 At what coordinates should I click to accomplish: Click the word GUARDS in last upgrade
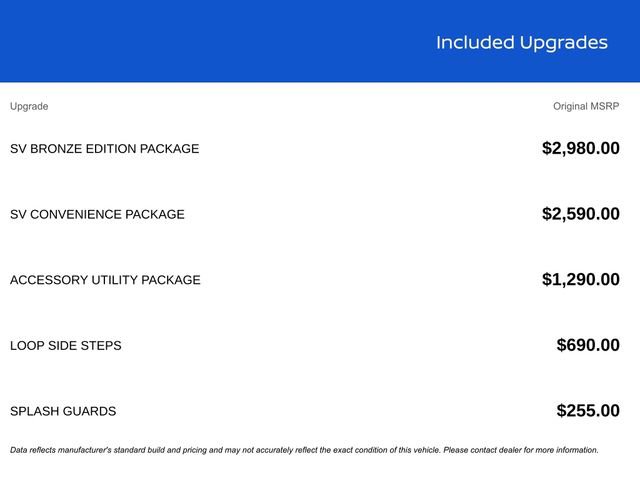pyautogui.click(x=89, y=411)
